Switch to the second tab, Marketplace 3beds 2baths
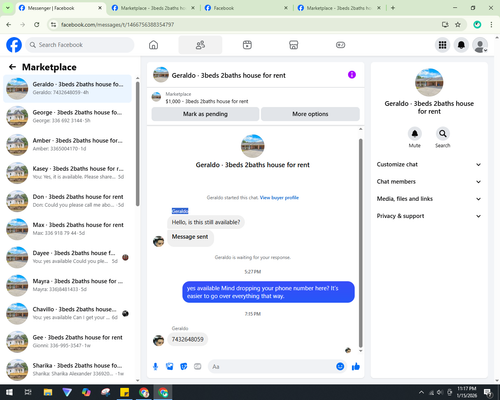This screenshot has width=500, height=400. pyautogui.click(x=153, y=8)
